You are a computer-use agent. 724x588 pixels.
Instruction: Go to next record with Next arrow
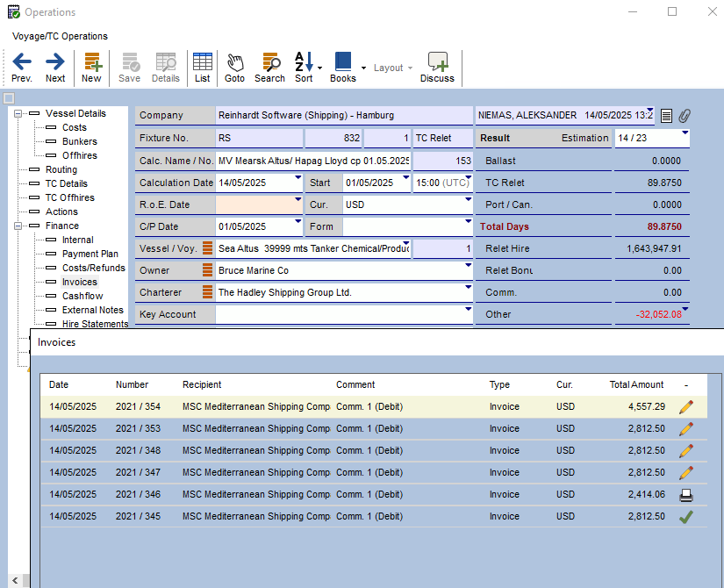(55, 68)
